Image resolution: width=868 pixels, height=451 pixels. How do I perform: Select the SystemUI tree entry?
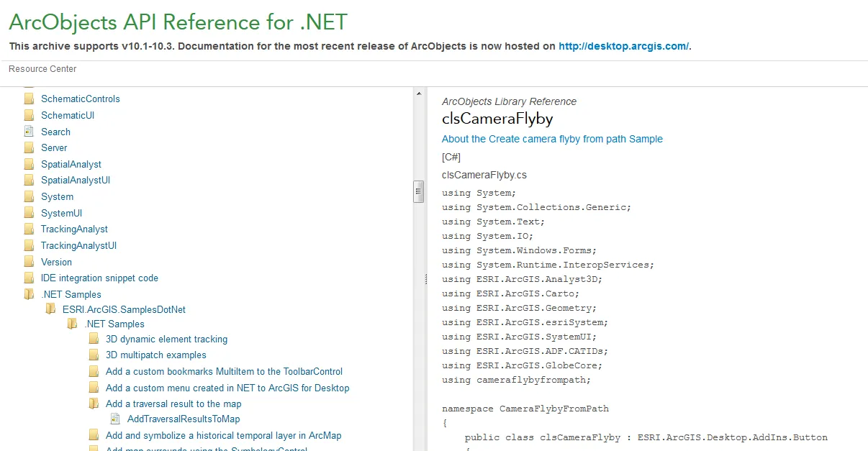61,213
